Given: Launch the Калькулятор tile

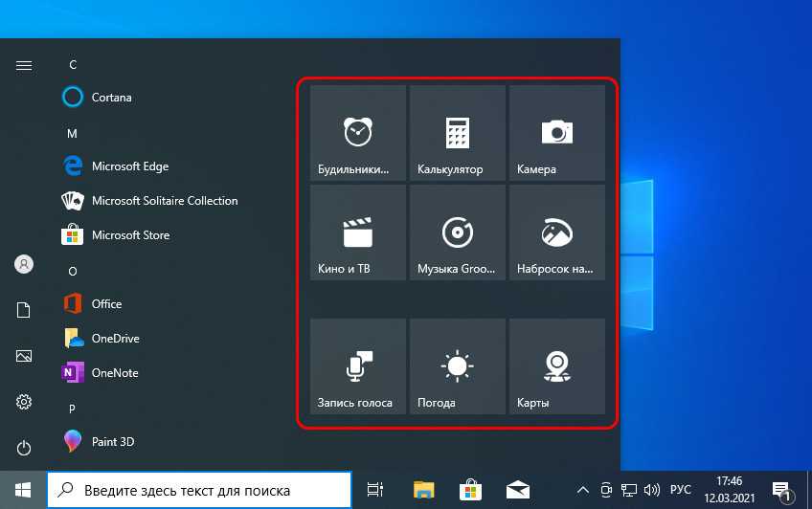Looking at the screenshot, I should pyautogui.click(x=457, y=132).
